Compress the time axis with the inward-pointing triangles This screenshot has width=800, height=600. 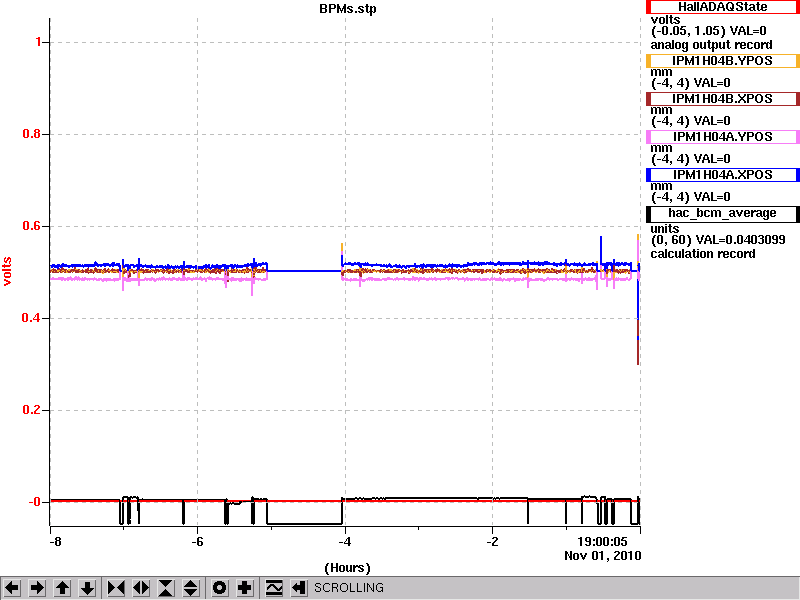click(116, 588)
